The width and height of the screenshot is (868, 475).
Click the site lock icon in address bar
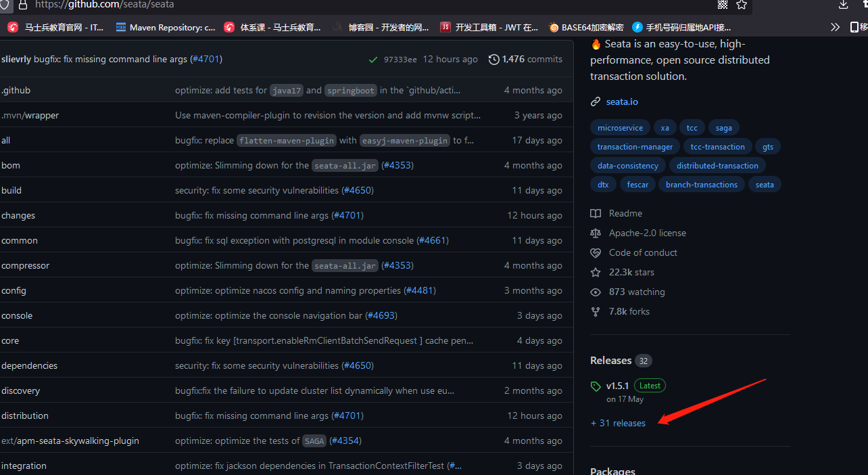(x=23, y=5)
